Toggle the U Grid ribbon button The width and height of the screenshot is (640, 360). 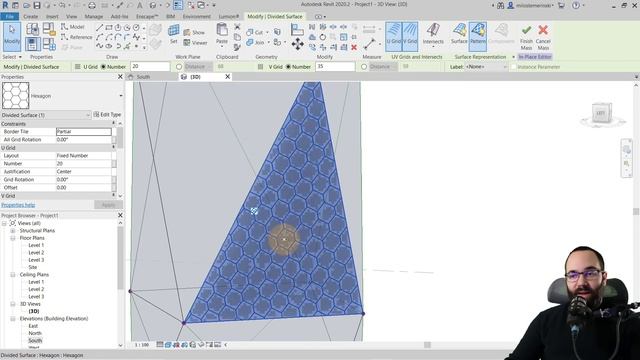[x=393, y=36]
